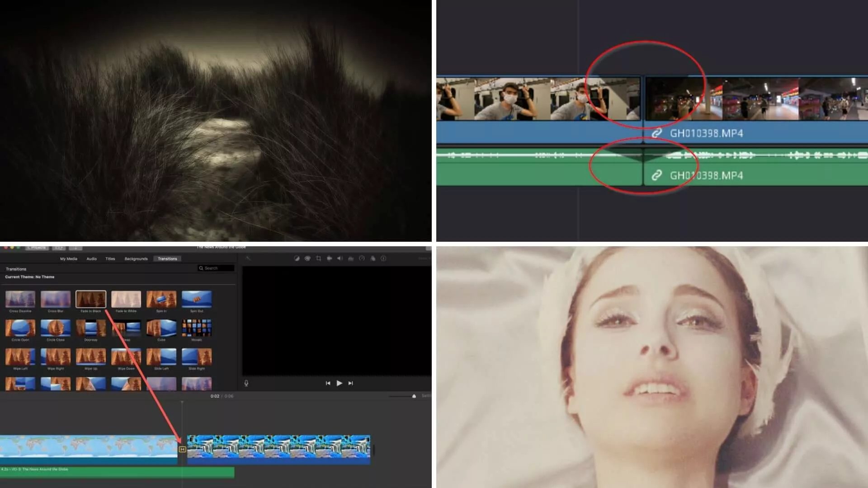The width and height of the screenshot is (868, 488).
Task: Select the Titles tab
Action: [110, 259]
